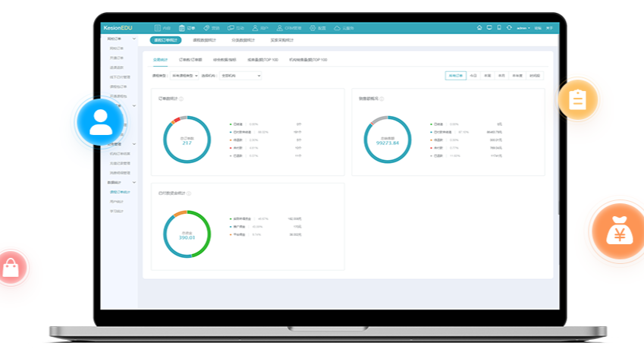
Task: Click the info icon beside 销售额概况
Action: (x=382, y=99)
